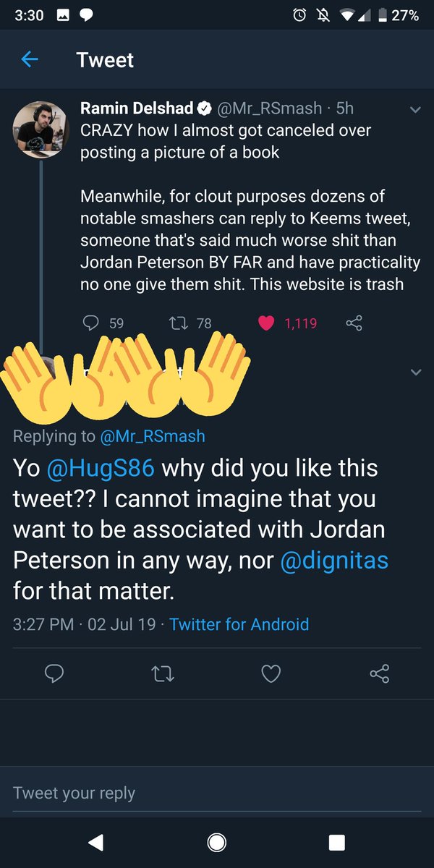Open @Mr_RSmash in Replying to line
The height and width of the screenshot is (868, 434).
(x=153, y=436)
